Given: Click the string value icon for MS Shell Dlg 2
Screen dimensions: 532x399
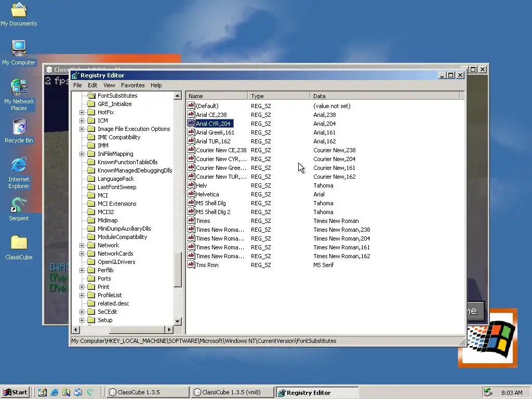Looking at the screenshot, I should pyautogui.click(x=191, y=212).
